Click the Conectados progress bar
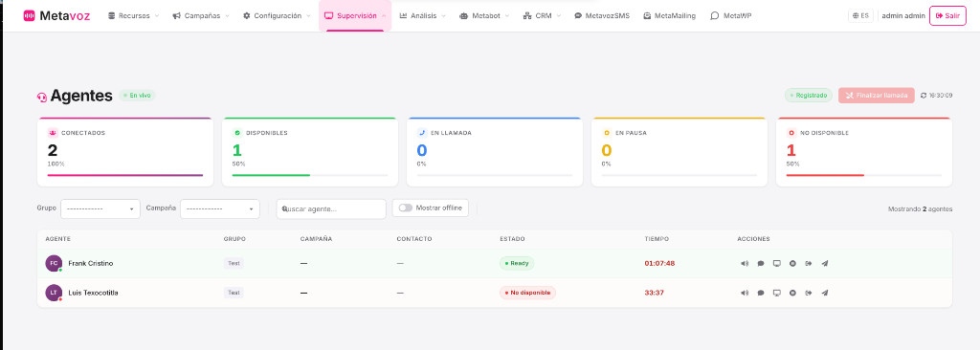 125,175
